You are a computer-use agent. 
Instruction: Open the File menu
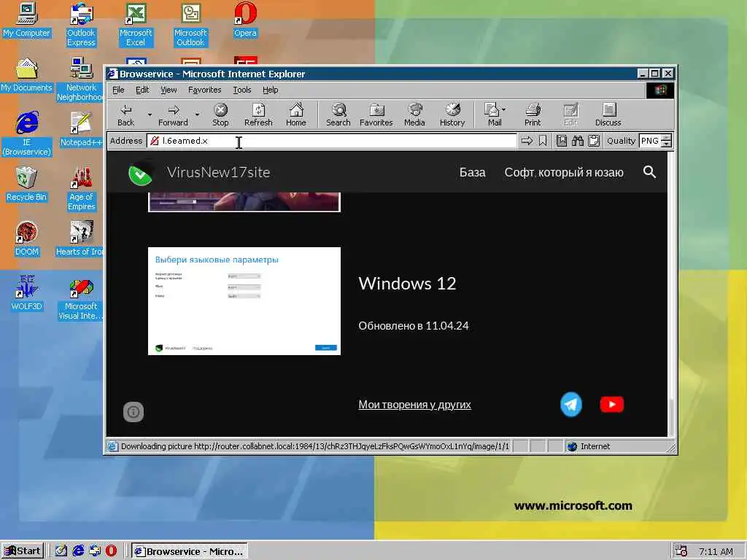pyautogui.click(x=118, y=90)
